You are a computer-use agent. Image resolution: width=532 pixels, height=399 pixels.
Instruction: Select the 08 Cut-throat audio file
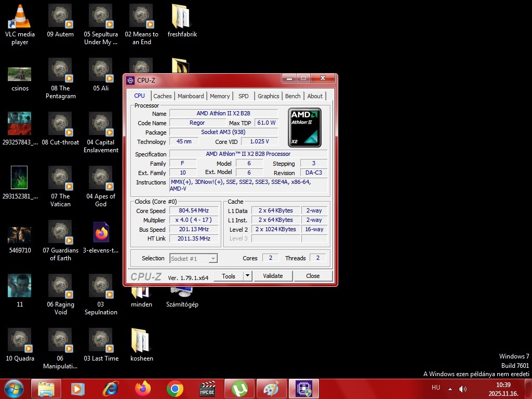coord(60,129)
